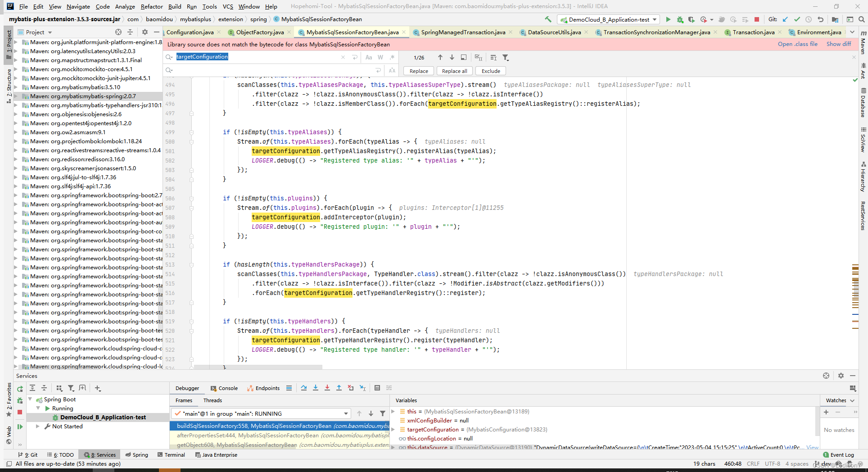Build the project with the hammer icon
868x472 pixels.
548,19
